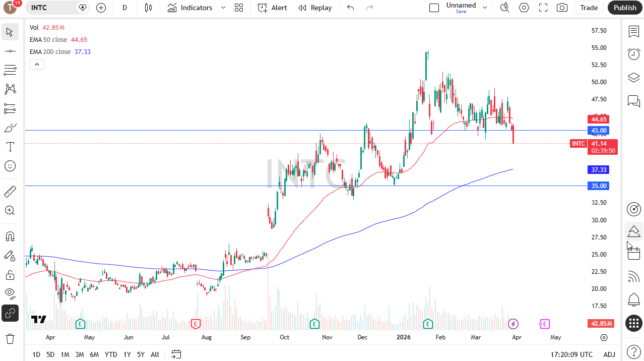Start bar Replay mode
The image size is (644, 361).
coord(315,8)
